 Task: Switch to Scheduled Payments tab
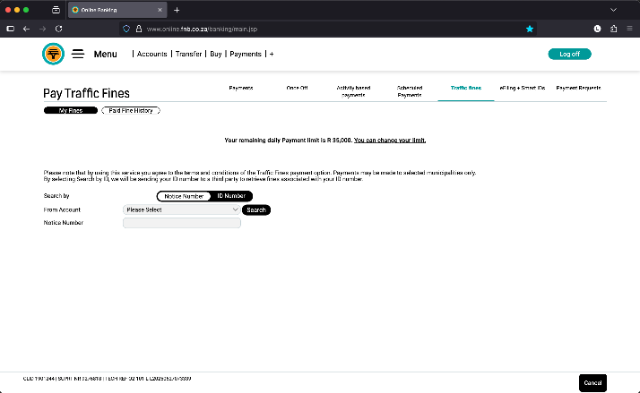[409, 91]
